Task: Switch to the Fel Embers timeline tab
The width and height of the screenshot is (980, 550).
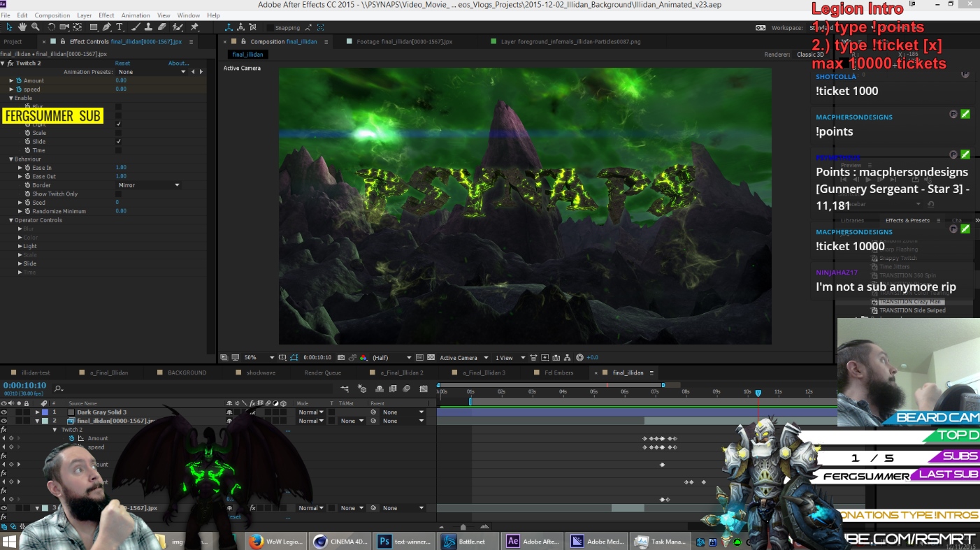Action: (x=559, y=372)
